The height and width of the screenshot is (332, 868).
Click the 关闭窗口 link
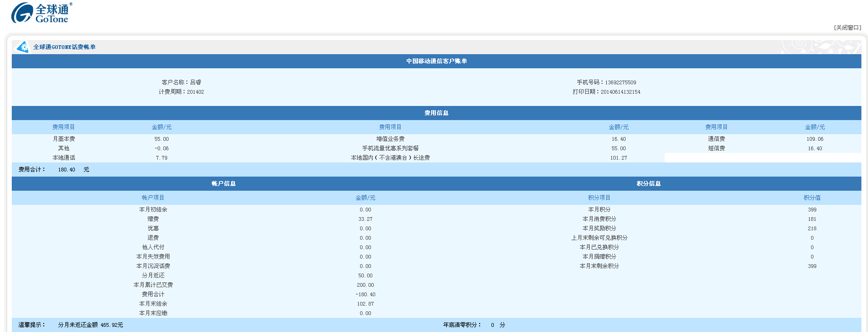point(847,28)
